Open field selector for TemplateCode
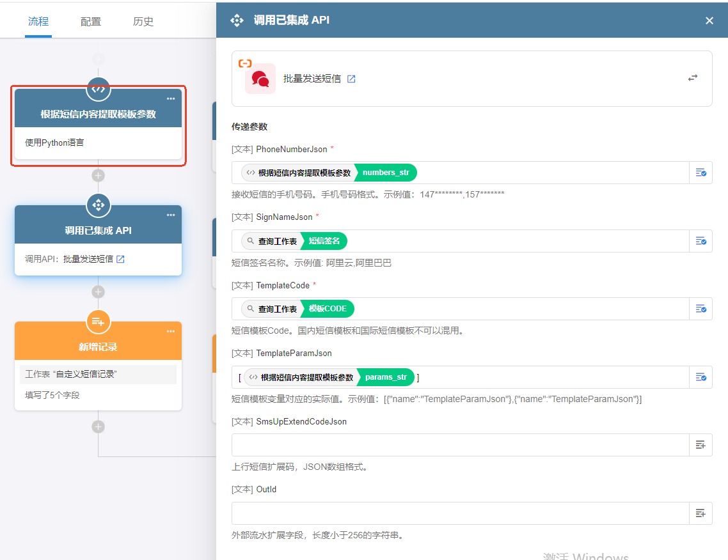728x560 pixels. (700, 309)
